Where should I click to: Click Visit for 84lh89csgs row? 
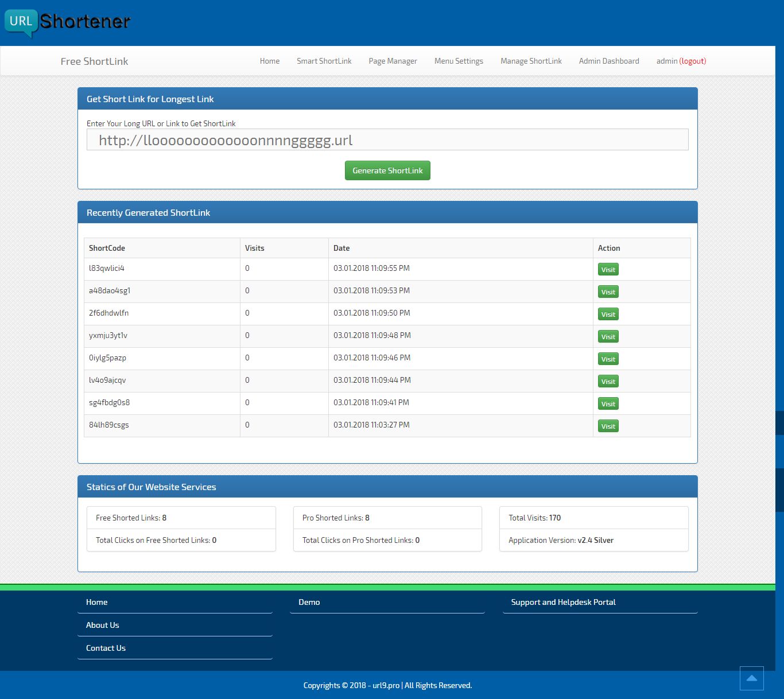[x=608, y=426]
